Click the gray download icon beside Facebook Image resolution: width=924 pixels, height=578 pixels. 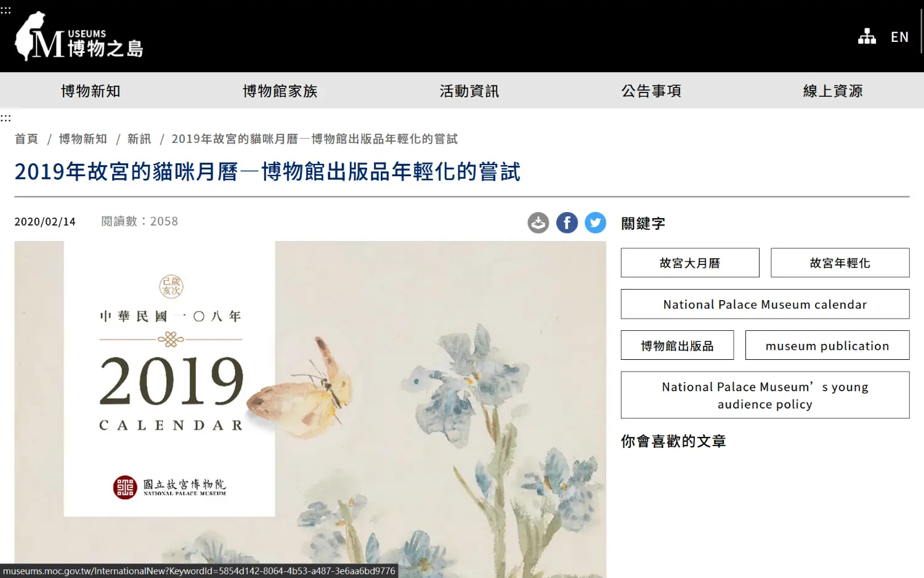coord(538,222)
